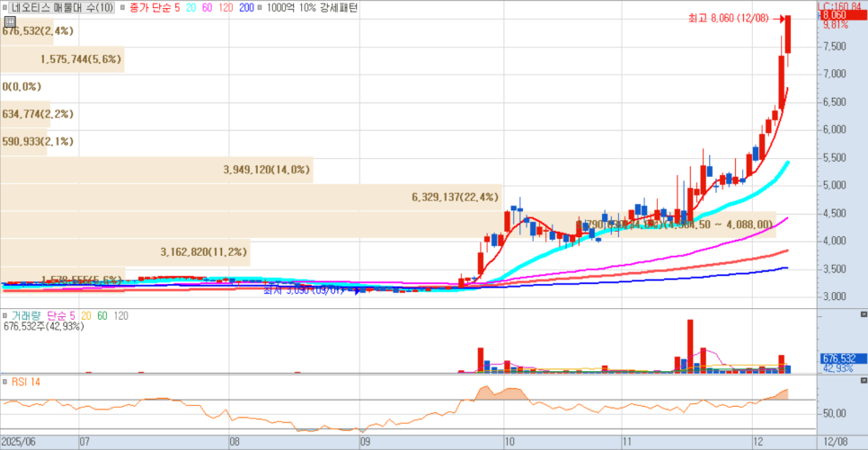This screenshot has width=868, height=450.
Task: Select the salmon 120 moving average legend
Action: pyautogui.click(x=226, y=8)
